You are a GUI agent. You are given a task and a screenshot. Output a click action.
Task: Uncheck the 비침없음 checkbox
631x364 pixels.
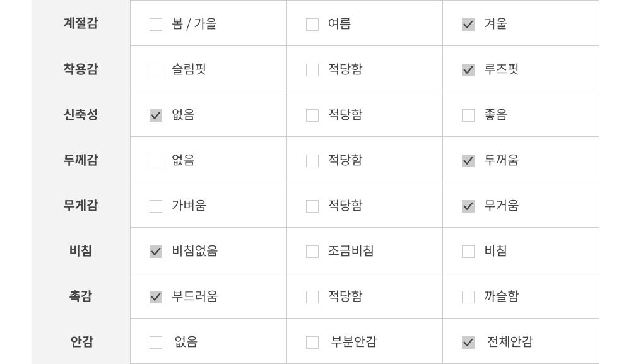coord(156,252)
